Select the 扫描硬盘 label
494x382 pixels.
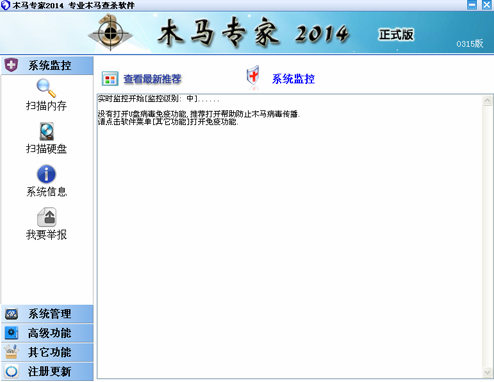click(x=46, y=149)
